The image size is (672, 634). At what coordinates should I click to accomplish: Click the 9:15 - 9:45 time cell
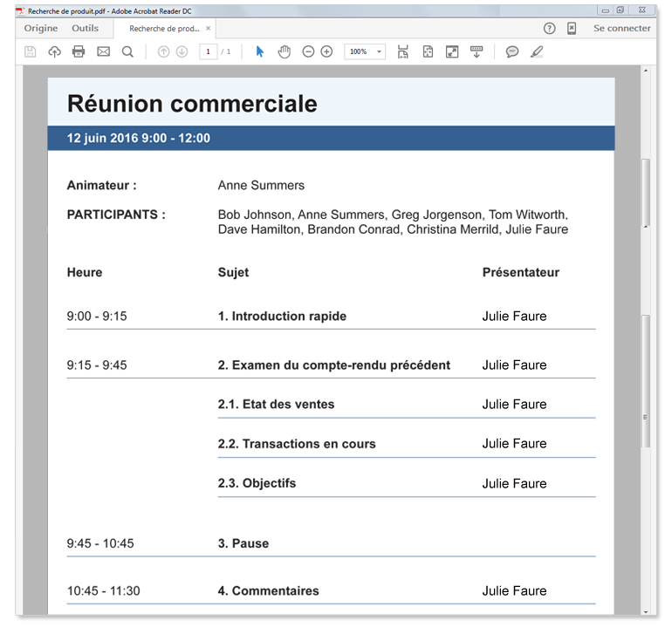coord(97,365)
